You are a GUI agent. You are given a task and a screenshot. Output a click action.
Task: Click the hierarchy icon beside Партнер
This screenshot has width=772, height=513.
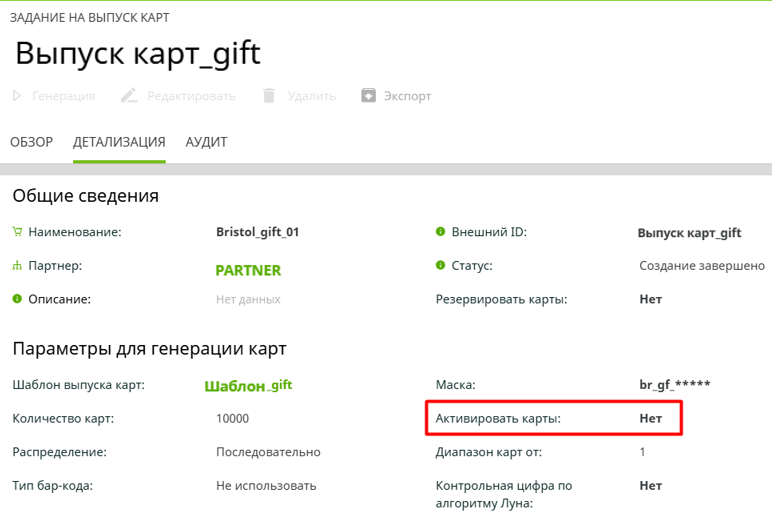(x=17, y=266)
